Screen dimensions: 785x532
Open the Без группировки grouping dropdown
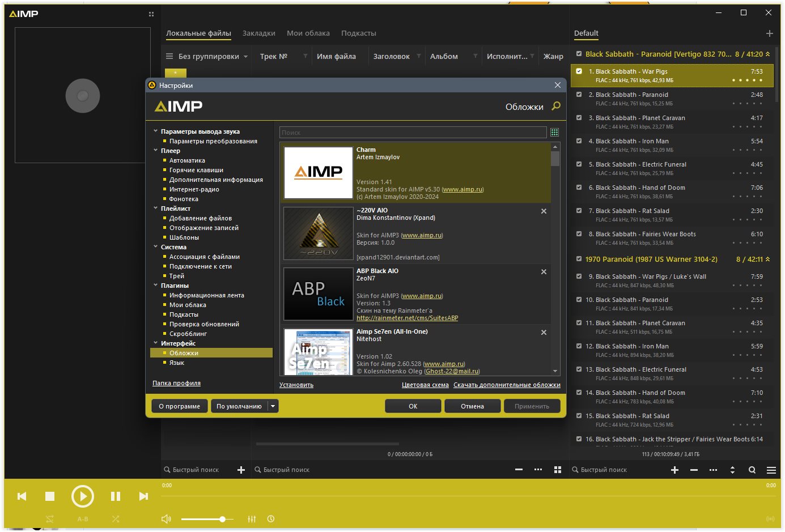pyautogui.click(x=207, y=57)
